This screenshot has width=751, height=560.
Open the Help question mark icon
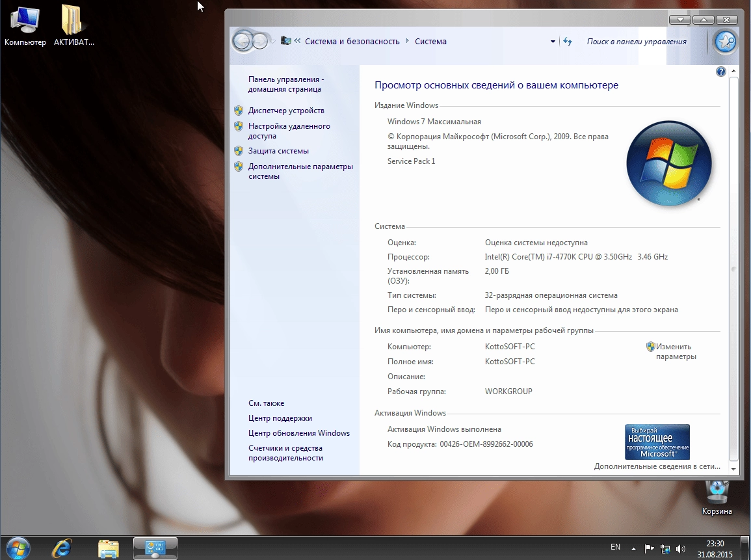pos(720,72)
